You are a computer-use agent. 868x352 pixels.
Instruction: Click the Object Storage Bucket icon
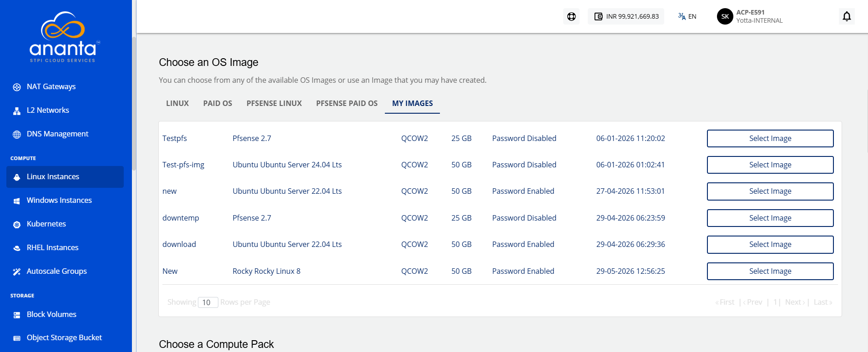[x=17, y=338]
